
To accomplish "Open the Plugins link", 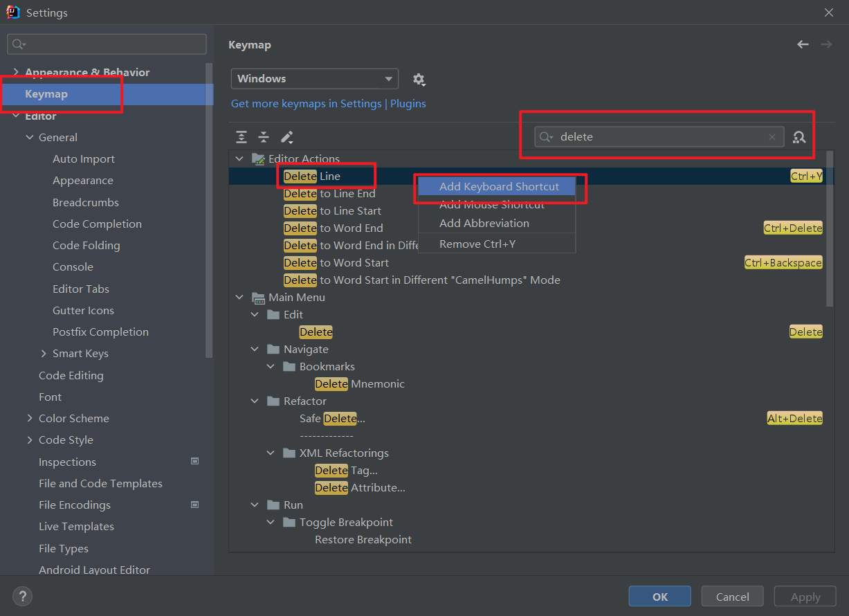I will pyautogui.click(x=408, y=104).
